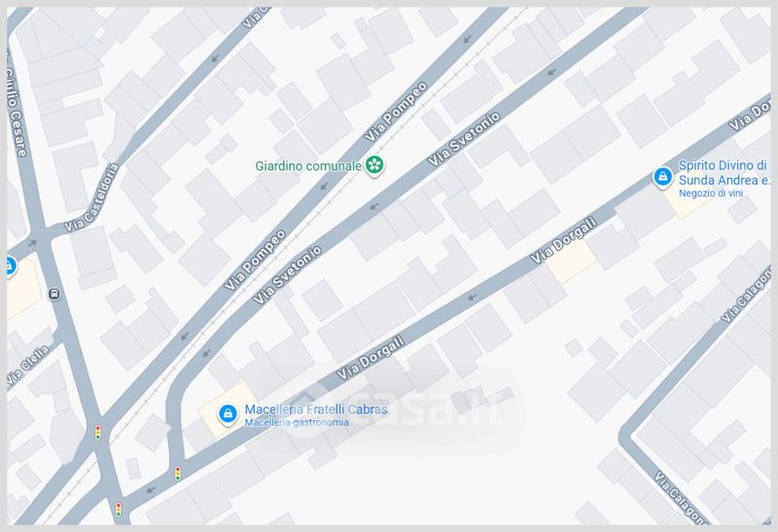778x532 pixels.
Task: Click the bus stop icon on Via Giulio Cesare
Action: tap(54, 295)
